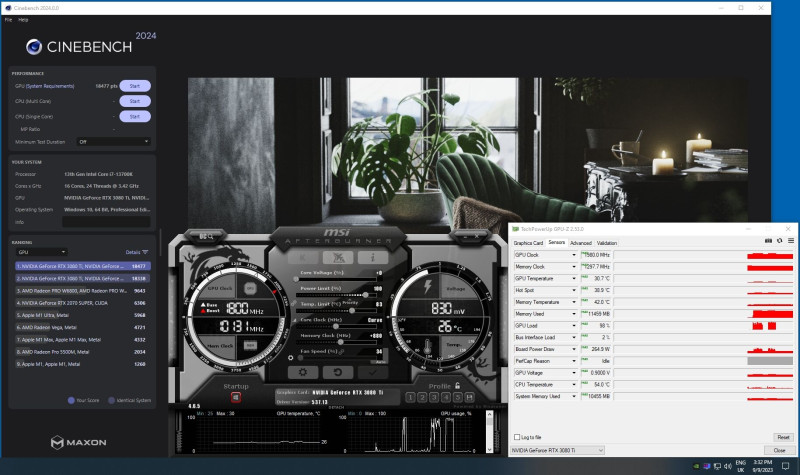The image size is (800, 475).
Task: Start the Cinebench GPU benchmark
Action: tap(135, 86)
